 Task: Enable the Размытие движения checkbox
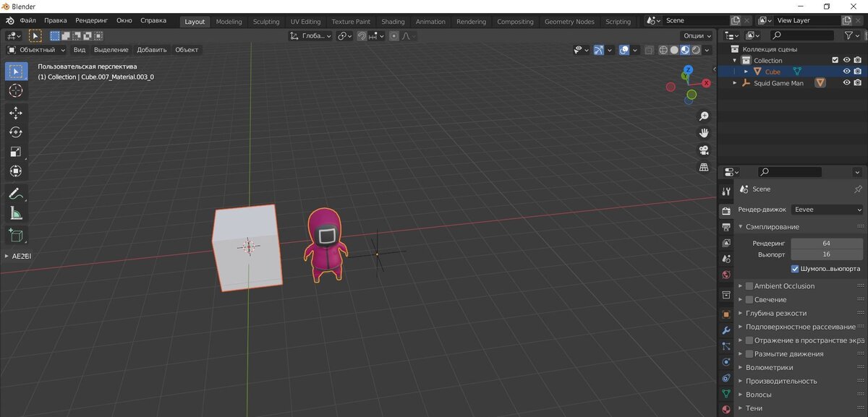(749, 354)
